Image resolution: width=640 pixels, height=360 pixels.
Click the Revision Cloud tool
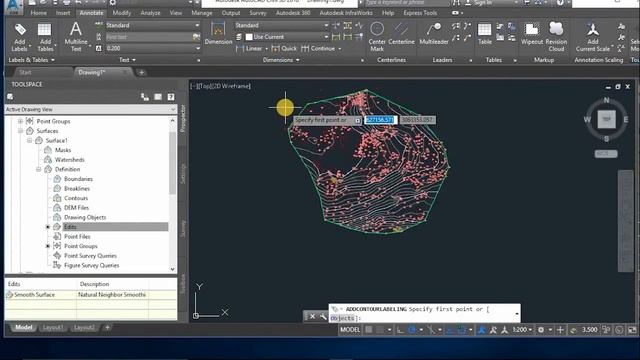(x=556, y=37)
